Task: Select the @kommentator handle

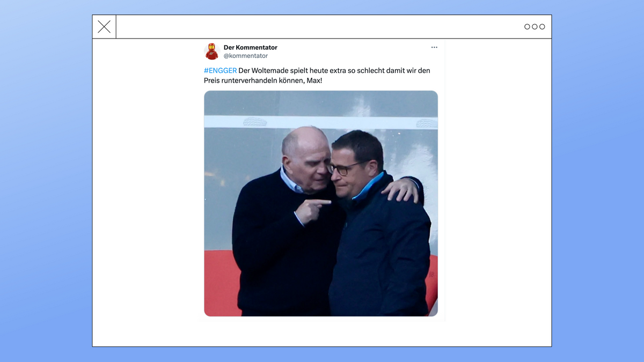Action: pos(246,56)
